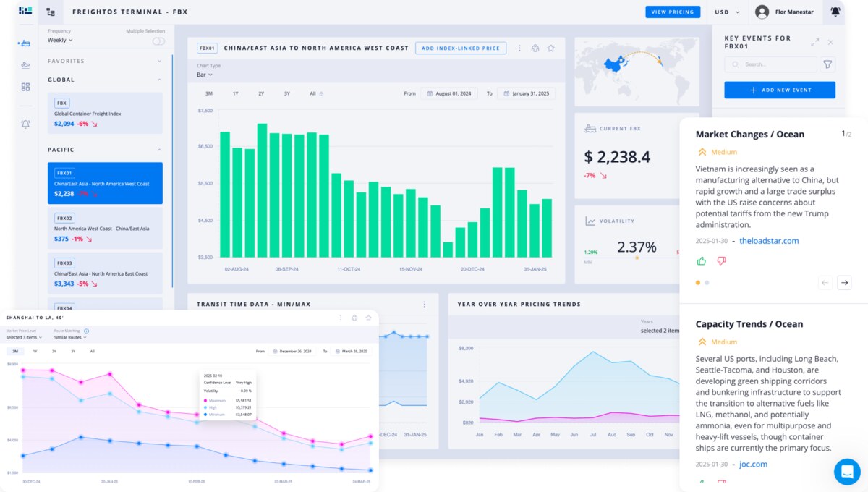This screenshot has height=492, width=868.
Task: Go to previous event with left arrow
Action: pyautogui.click(x=825, y=283)
